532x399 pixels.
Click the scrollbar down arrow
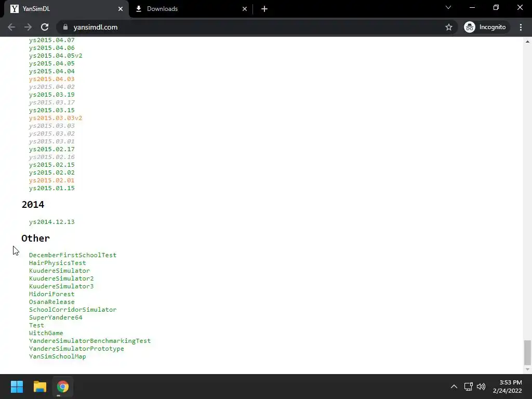tap(527, 369)
